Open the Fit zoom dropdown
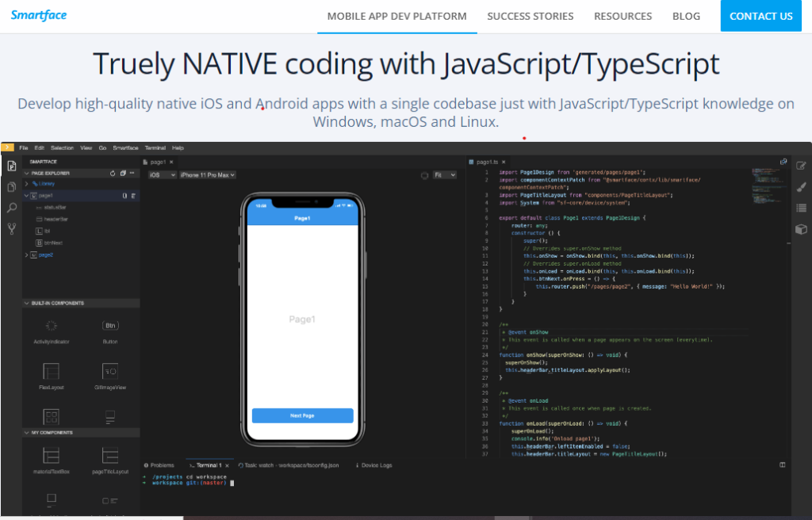The width and height of the screenshot is (812, 520). 445,175
